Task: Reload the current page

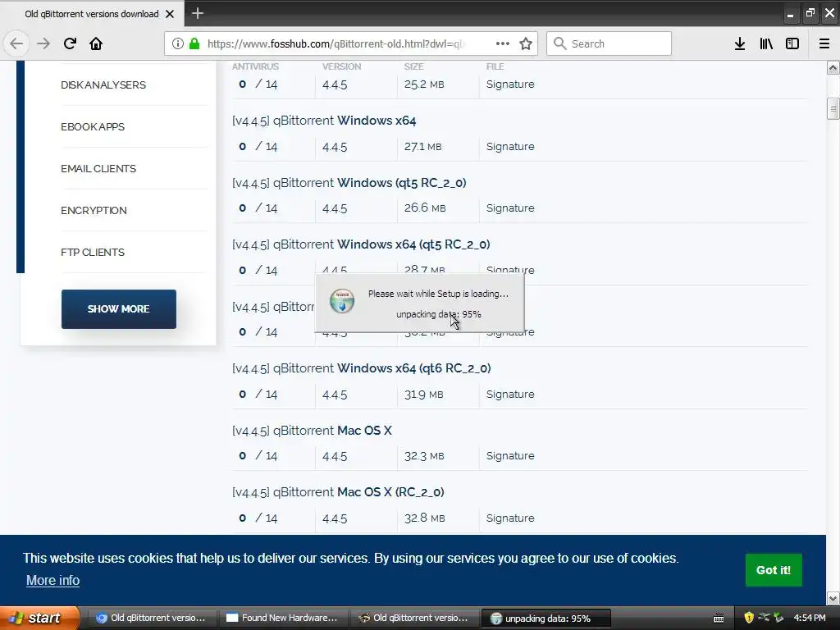Action: pos(71,43)
